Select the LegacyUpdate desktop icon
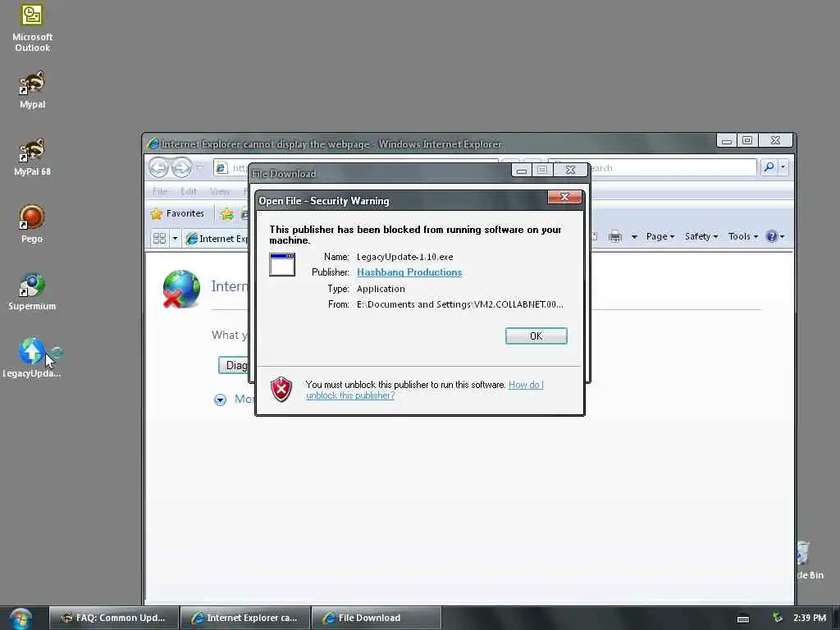Screen dimensions: 840x630 pyautogui.click(x=32, y=358)
